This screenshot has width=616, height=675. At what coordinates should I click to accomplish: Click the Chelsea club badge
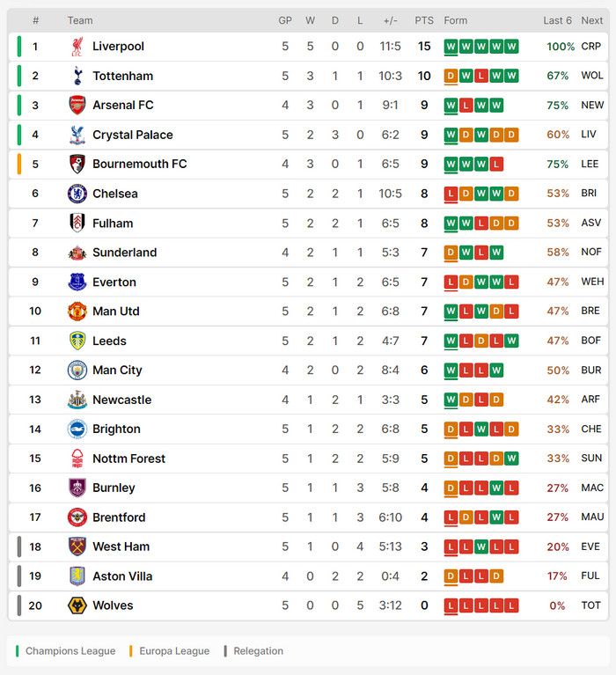coord(77,194)
